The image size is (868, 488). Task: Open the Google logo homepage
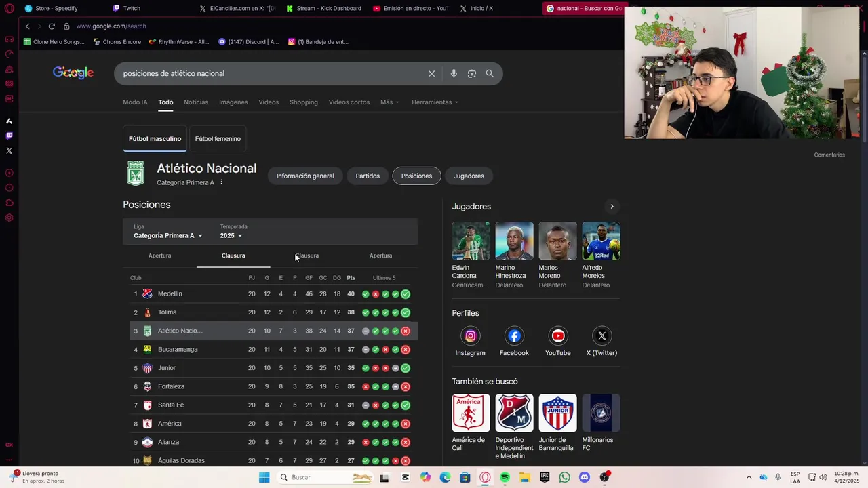click(x=73, y=73)
